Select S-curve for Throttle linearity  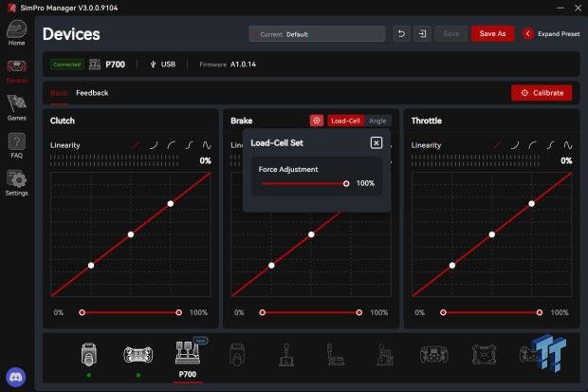[x=550, y=145]
